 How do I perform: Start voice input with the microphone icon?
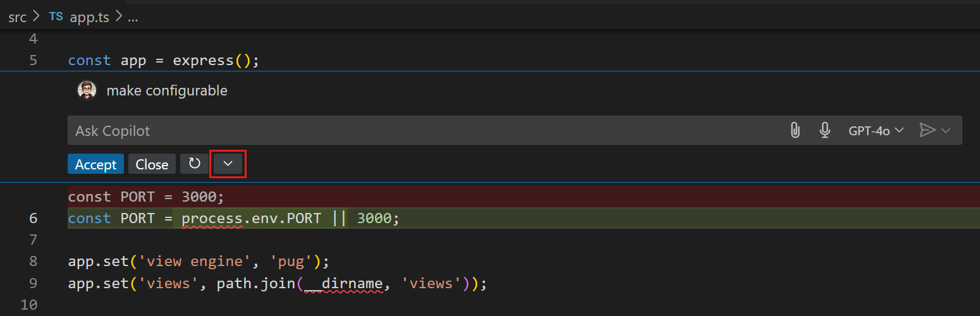(x=824, y=131)
